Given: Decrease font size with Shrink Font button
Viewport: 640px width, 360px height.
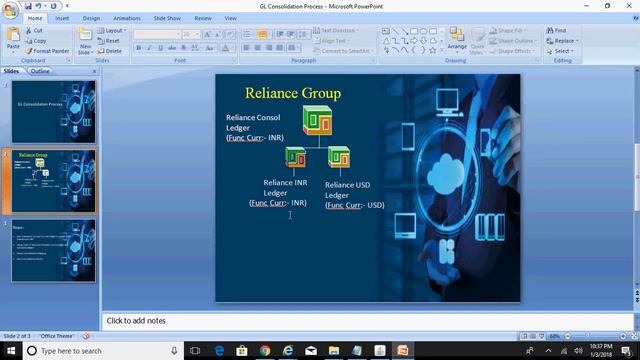Looking at the screenshot, I should [218, 35].
